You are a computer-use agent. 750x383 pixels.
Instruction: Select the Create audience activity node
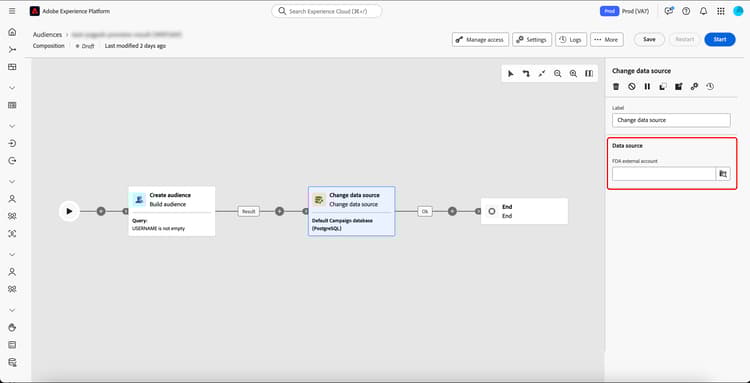coord(171,211)
